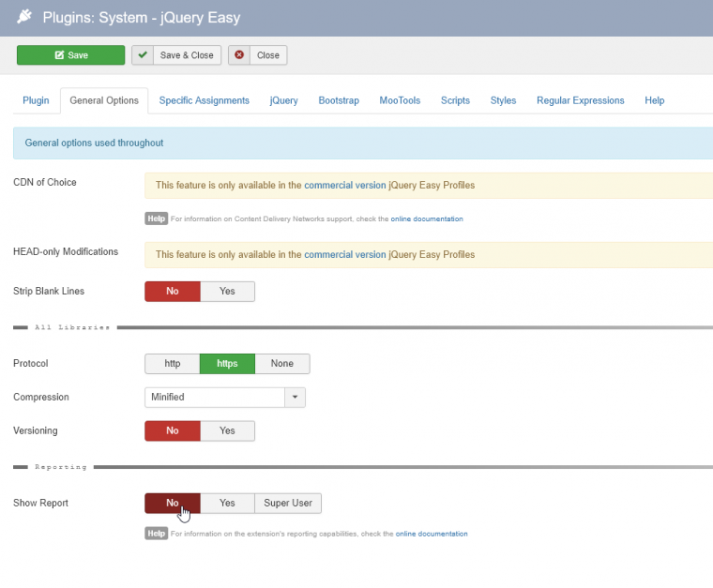Click the Help badge under CDN of Choice

click(x=156, y=219)
